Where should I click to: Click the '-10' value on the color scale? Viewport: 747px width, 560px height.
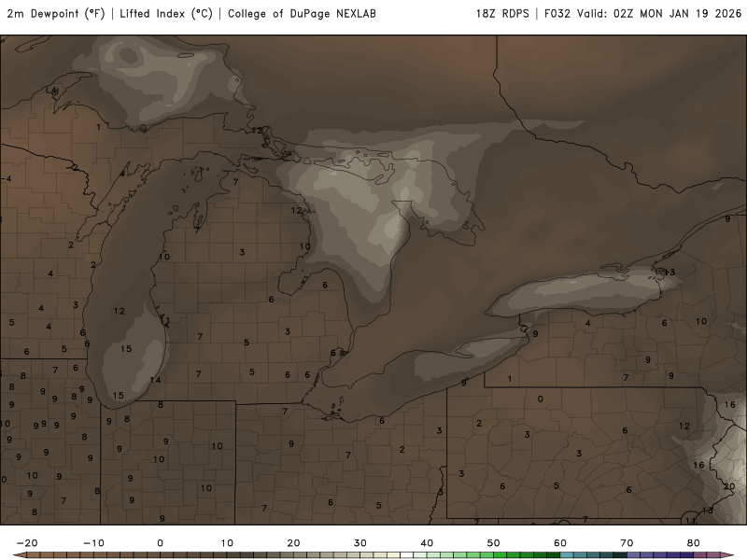tap(93, 543)
